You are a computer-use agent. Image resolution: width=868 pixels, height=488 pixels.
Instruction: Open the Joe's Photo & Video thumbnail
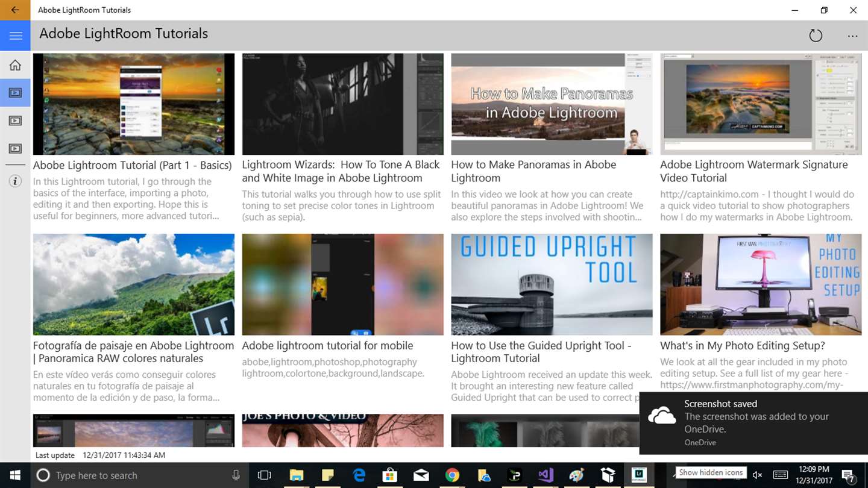(342, 430)
